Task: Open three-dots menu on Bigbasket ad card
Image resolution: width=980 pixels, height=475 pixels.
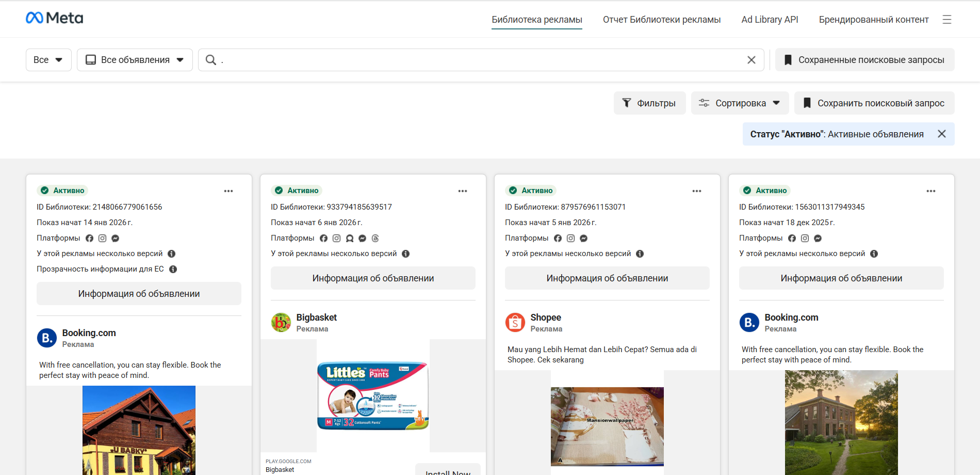Action: click(x=462, y=191)
